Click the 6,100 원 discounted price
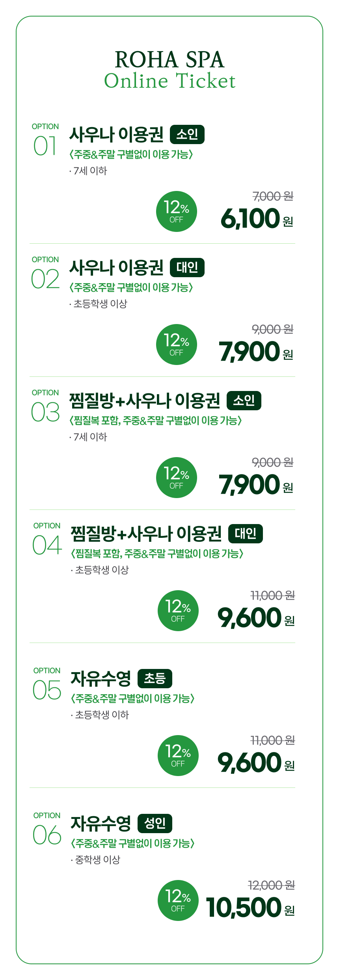This screenshot has height=980, width=339. (256, 219)
